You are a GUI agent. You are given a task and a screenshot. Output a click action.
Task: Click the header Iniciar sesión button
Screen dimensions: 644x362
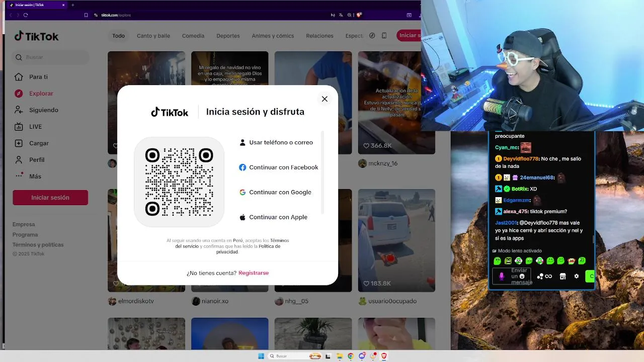tap(409, 35)
